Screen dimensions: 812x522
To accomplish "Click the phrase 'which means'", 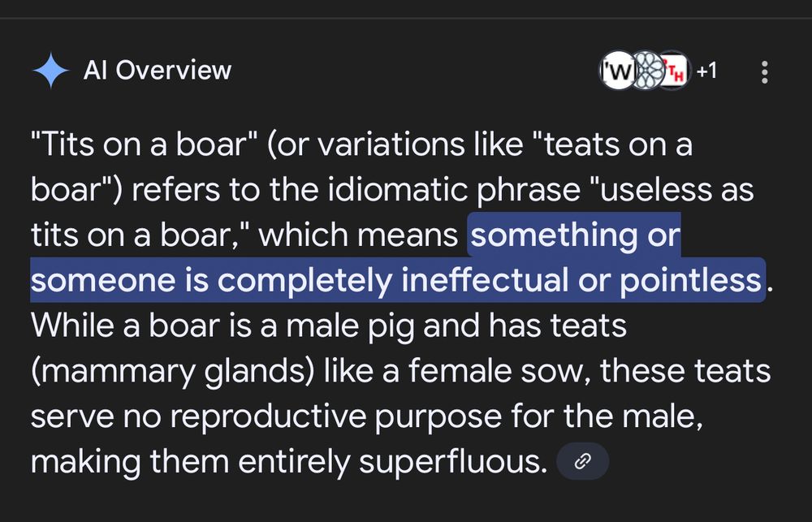I will pyautogui.click(x=358, y=236).
